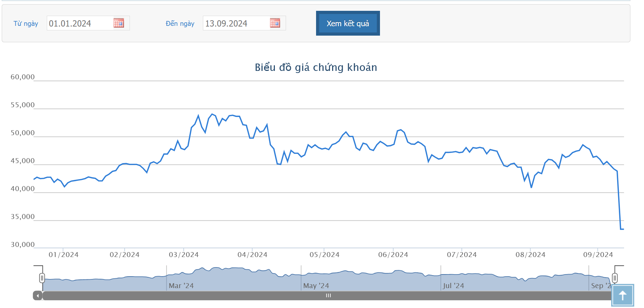Viewport: 644px width, 308px height.
Task: Click the May '24 marker in navigator
Action: click(x=316, y=286)
